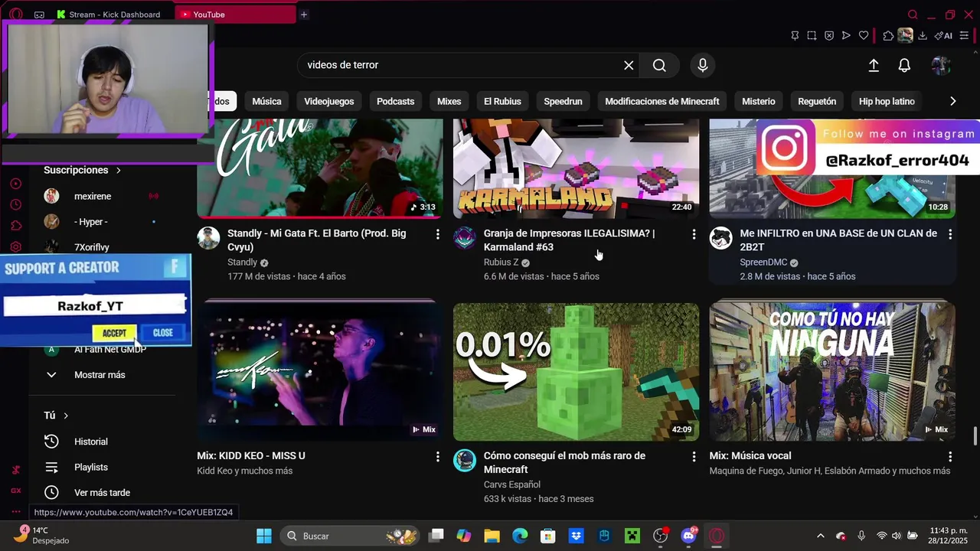Start voice search with the microphone
The width and height of the screenshot is (980, 551).
(x=703, y=65)
